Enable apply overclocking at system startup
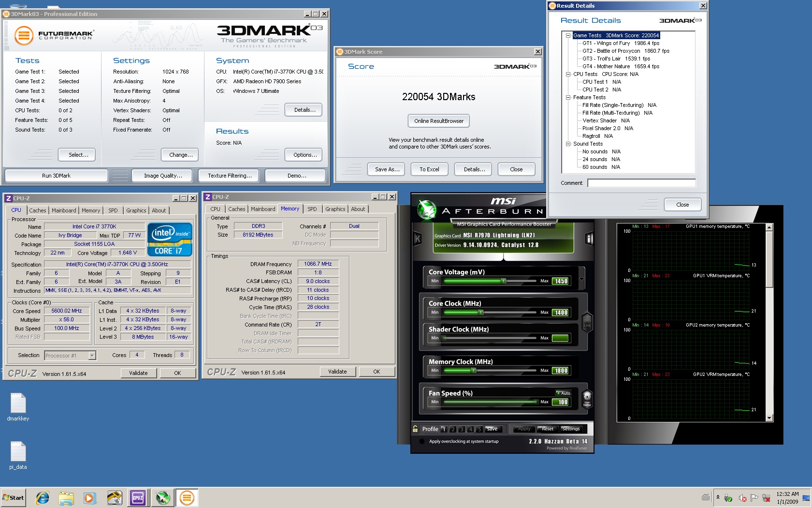Screen dimensions: 812x508 click(422, 441)
